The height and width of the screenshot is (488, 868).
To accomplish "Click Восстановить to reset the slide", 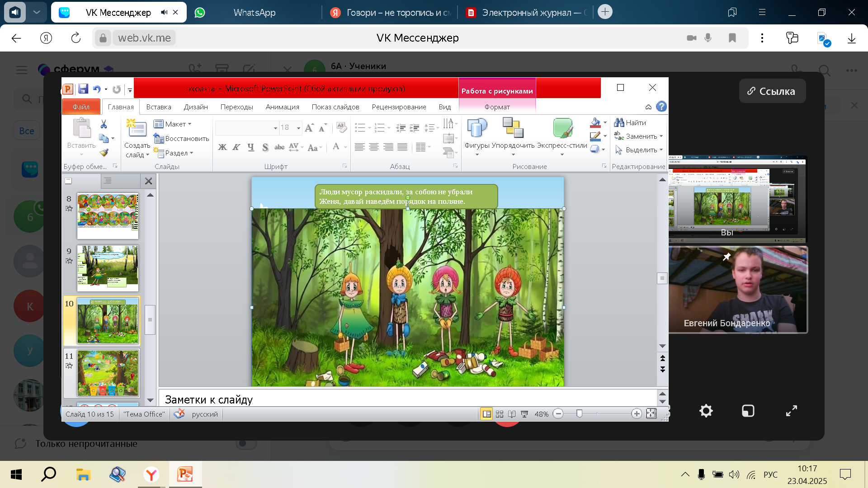I will [181, 138].
